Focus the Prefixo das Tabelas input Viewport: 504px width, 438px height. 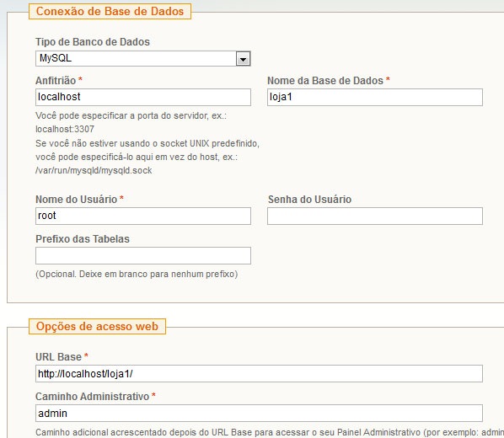coord(143,256)
